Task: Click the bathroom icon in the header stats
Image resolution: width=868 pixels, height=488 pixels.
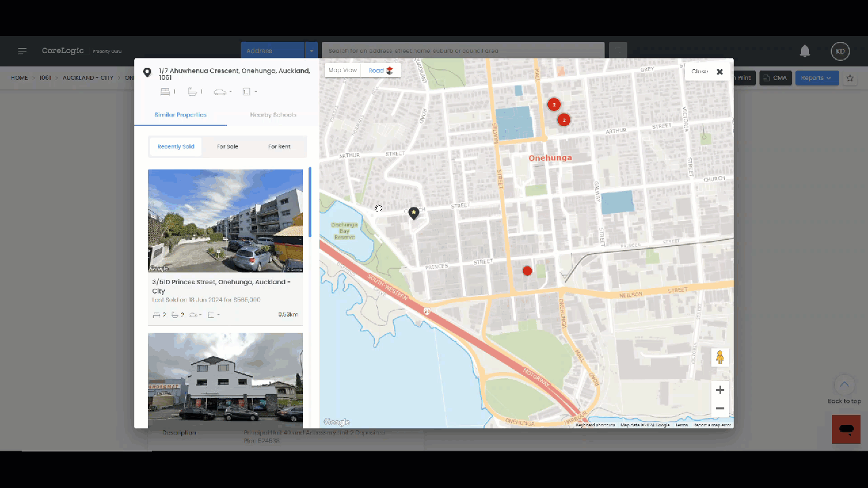Action: point(193,91)
